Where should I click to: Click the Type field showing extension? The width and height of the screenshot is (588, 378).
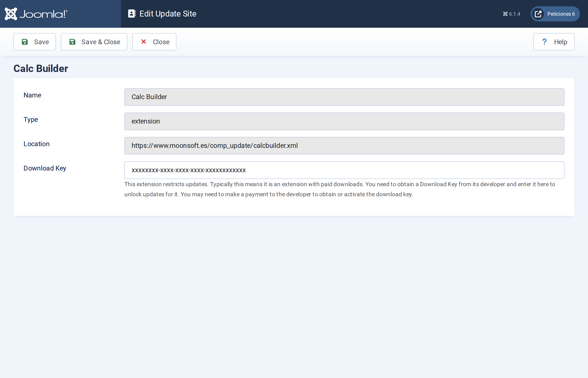tap(344, 121)
